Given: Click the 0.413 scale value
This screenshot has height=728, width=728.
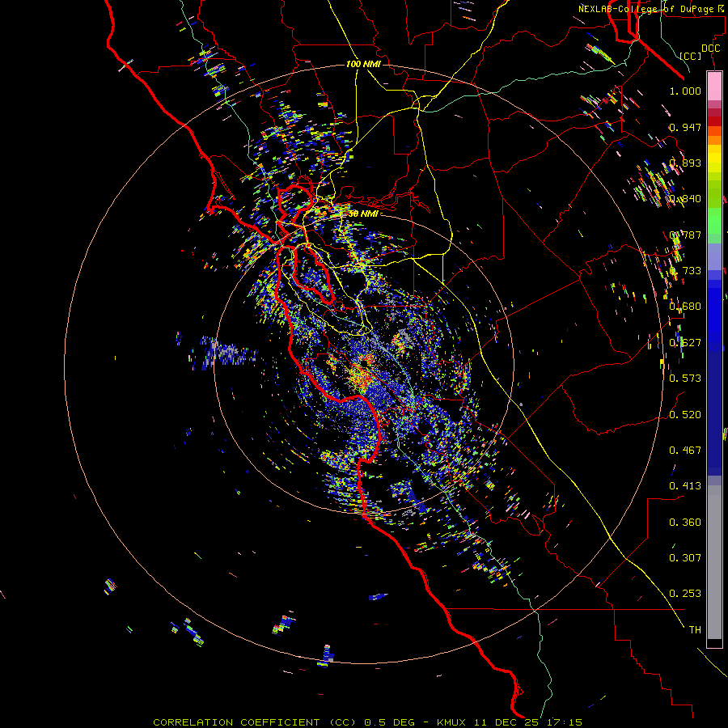Looking at the screenshot, I should [x=685, y=486].
